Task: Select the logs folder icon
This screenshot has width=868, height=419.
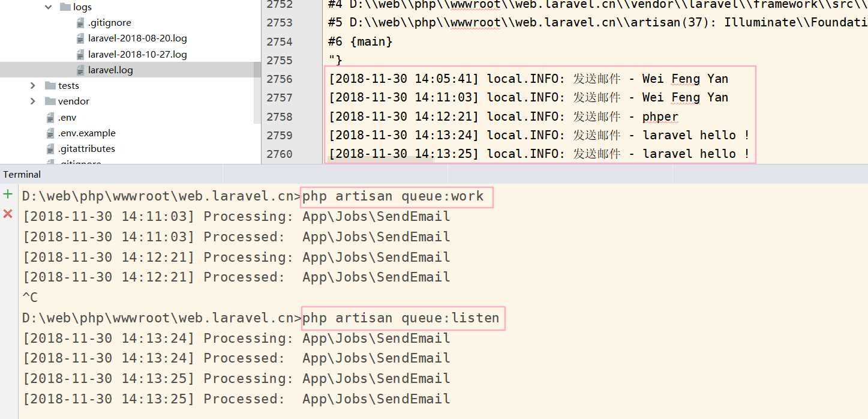Action: (65, 7)
